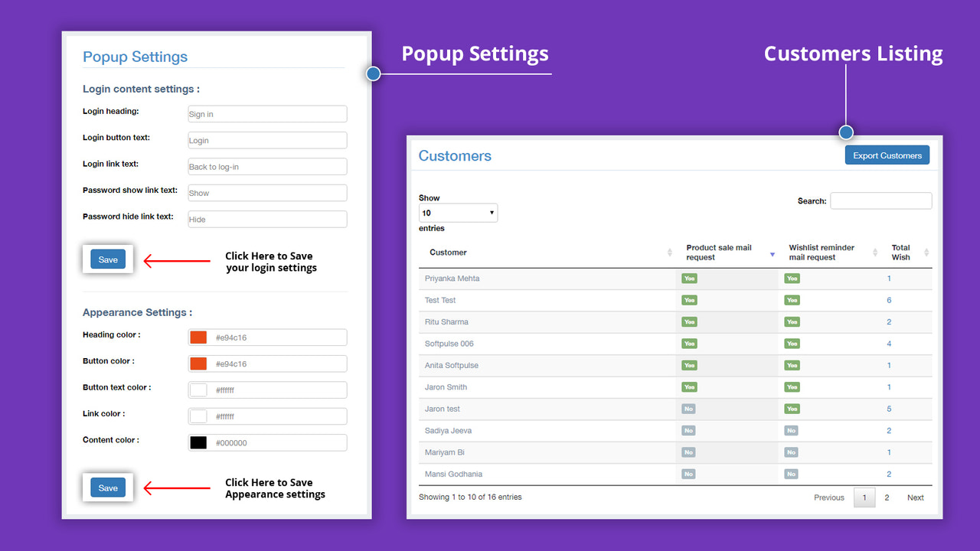980x551 pixels.
Task: Save the appearance settings
Action: pyautogui.click(x=107, y=487)
